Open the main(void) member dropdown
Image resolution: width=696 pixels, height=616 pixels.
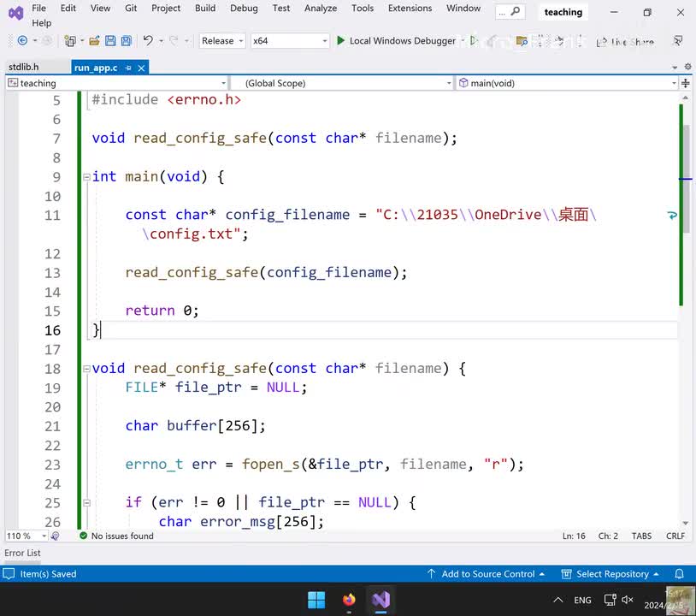coord(567,83)
